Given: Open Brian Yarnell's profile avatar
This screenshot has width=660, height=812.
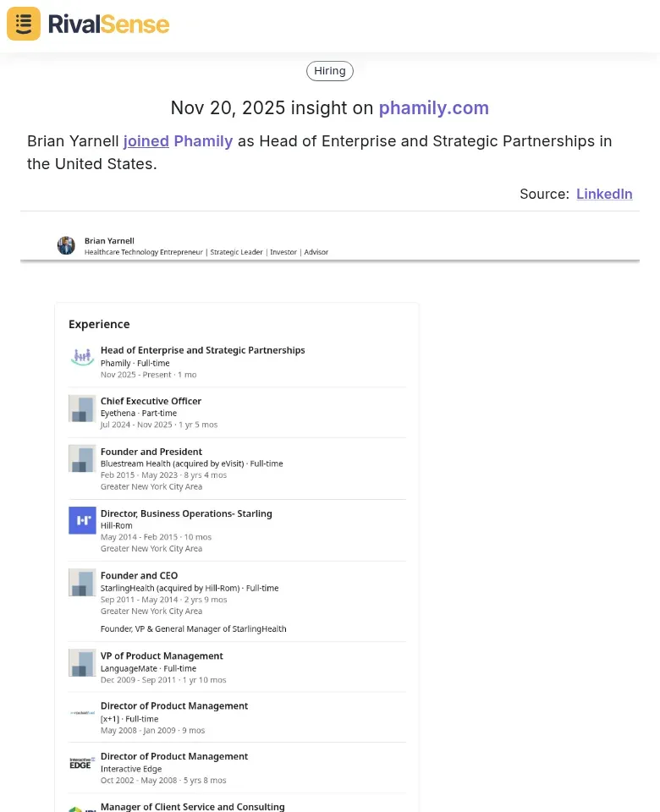Looking at the screenshot, I should (66, 245).
